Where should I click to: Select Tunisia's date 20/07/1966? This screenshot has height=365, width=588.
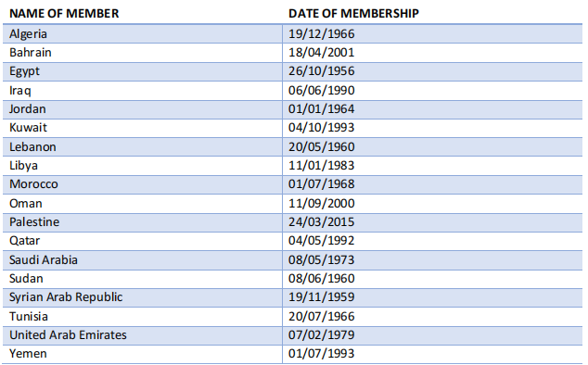point(322,317)
